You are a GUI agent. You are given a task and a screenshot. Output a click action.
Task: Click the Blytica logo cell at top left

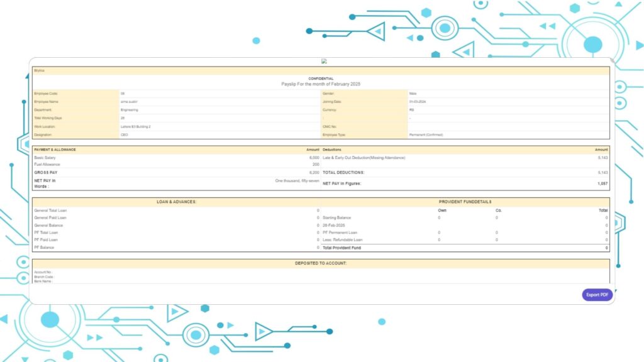(x=41, y=70)
